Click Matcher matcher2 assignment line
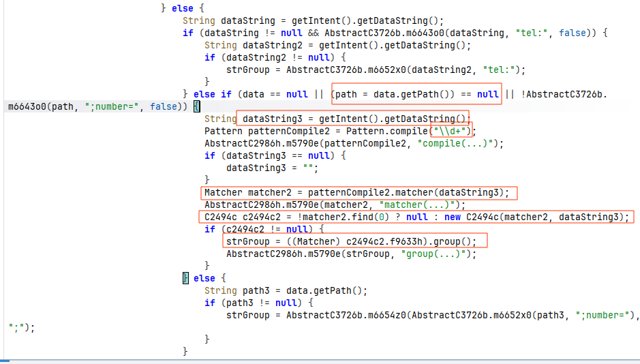 tap(357, 193)
